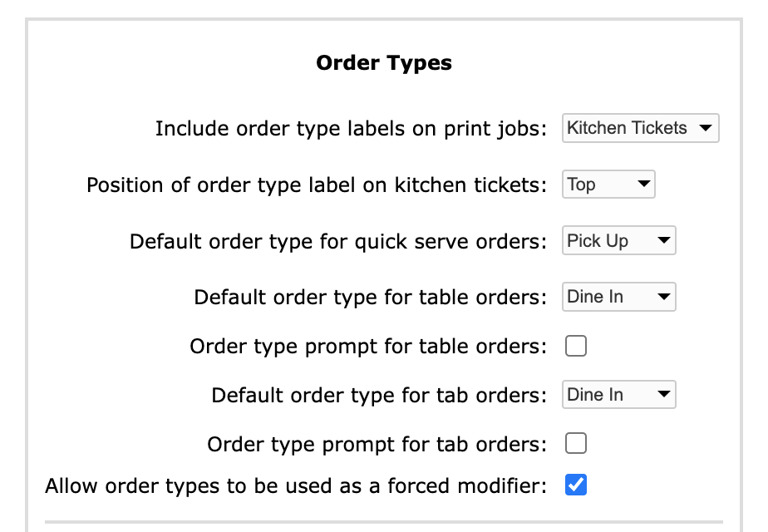Screen dimensions: 768x532
Task: Open the tab orders default order type dropdown
Action: [618, 395]
